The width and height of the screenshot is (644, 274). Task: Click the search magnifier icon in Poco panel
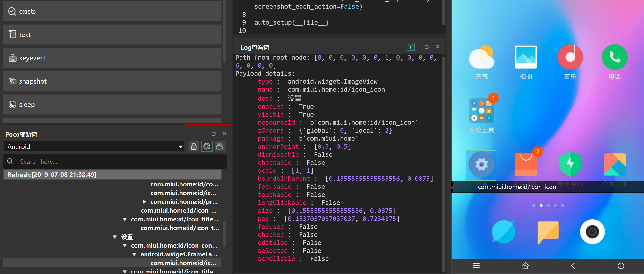point(10,161)
